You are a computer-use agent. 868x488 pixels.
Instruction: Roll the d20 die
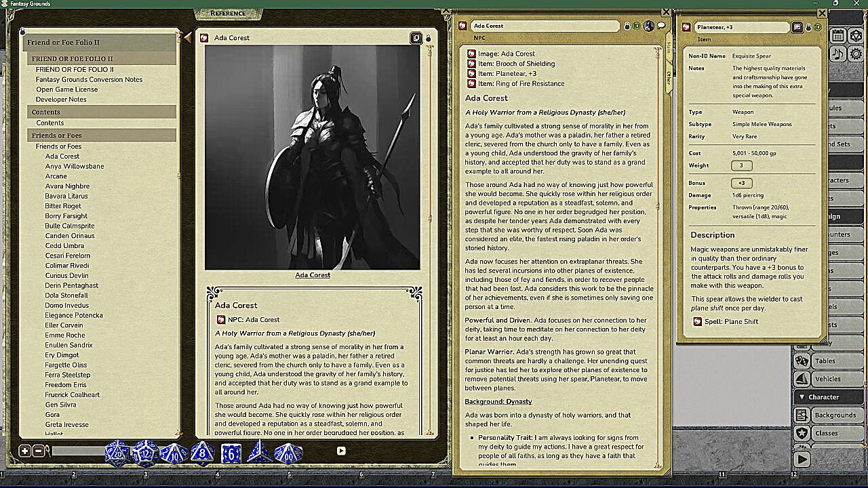pos(117,453)
